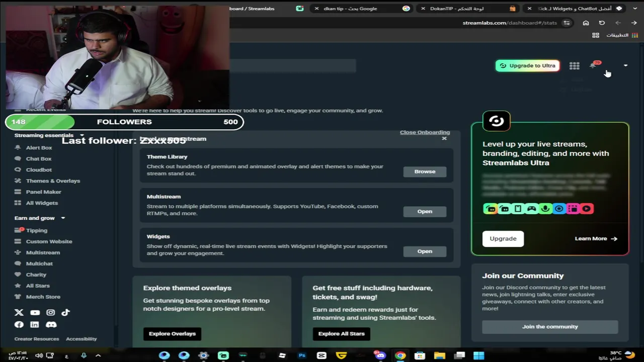This screenshot has height=362, width=644.
Task: Open the notifications bell
Action: (x=593, y=65)
